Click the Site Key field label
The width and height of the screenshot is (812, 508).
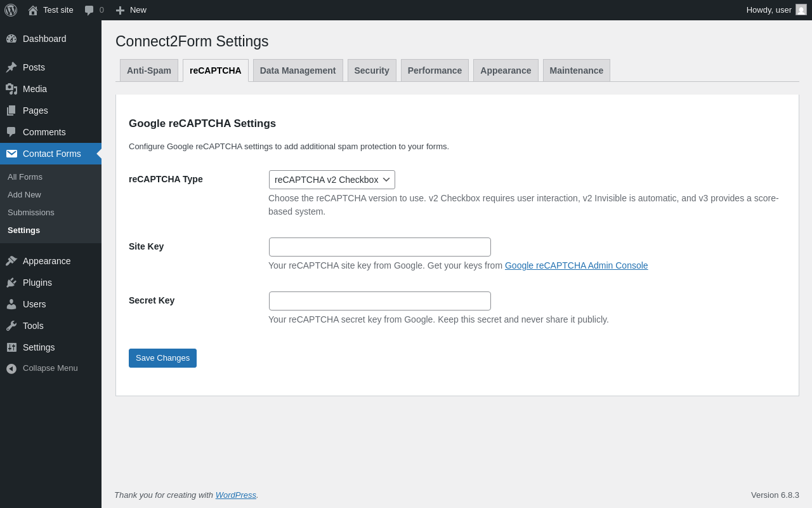[x=146, y=246]
